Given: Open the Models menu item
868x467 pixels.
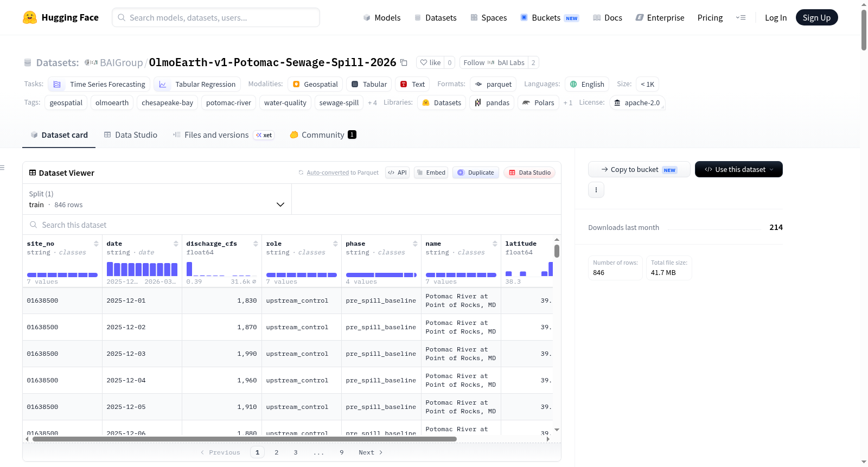Looking at the screenshot, I should coord(382,17).
